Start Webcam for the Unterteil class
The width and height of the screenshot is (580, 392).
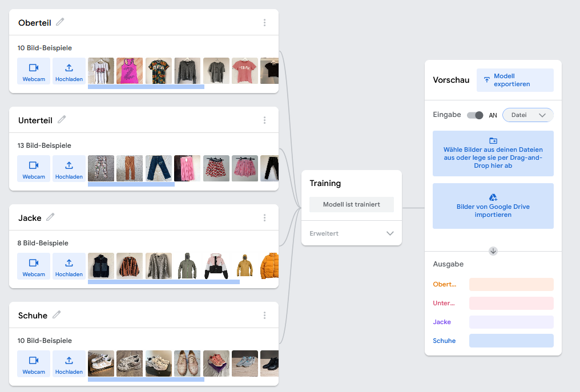(34, 169)
